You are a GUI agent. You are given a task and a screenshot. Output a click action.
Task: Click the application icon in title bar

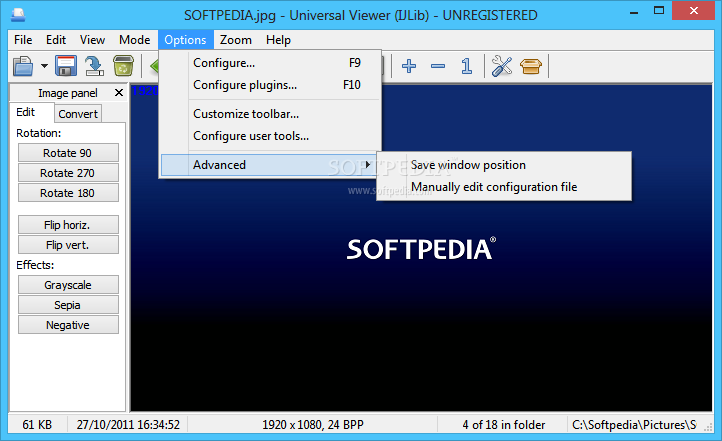pyautogui.click(x=18, y=15)
